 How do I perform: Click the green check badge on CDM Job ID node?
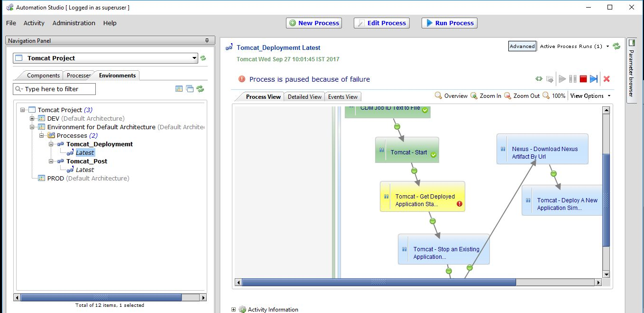pos(425,110)
